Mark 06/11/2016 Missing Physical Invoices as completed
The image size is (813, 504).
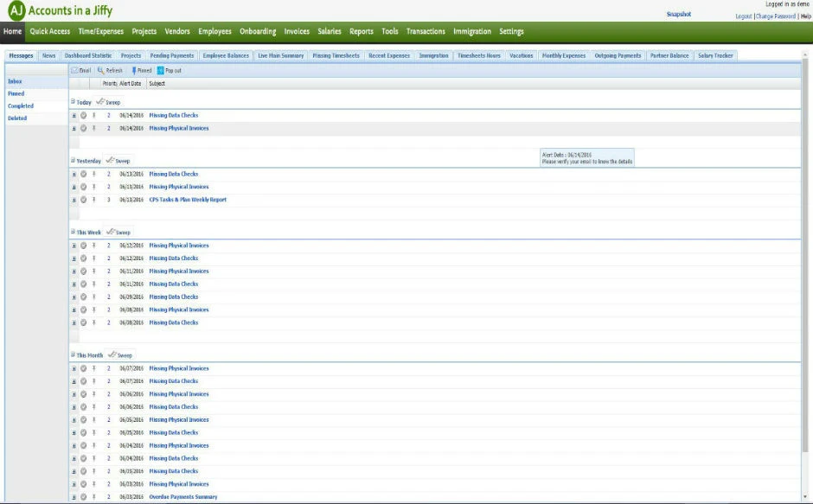(84, 271)
